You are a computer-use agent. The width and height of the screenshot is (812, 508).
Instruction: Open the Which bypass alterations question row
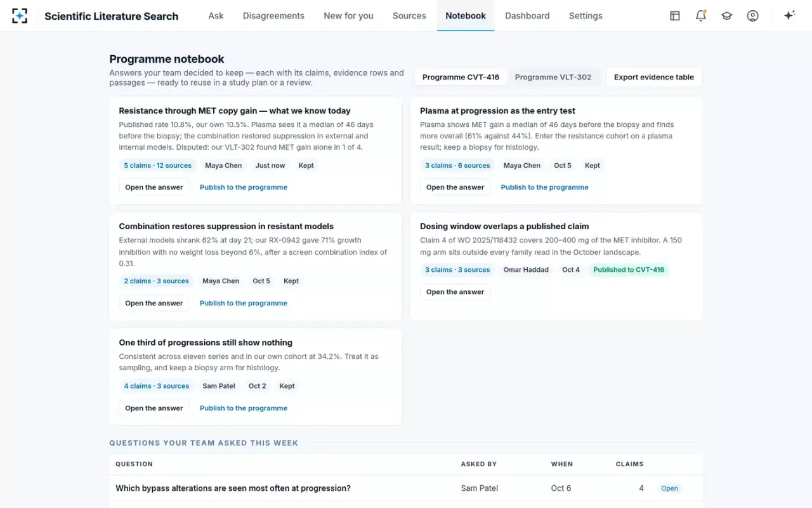click(x=406, y=488)
